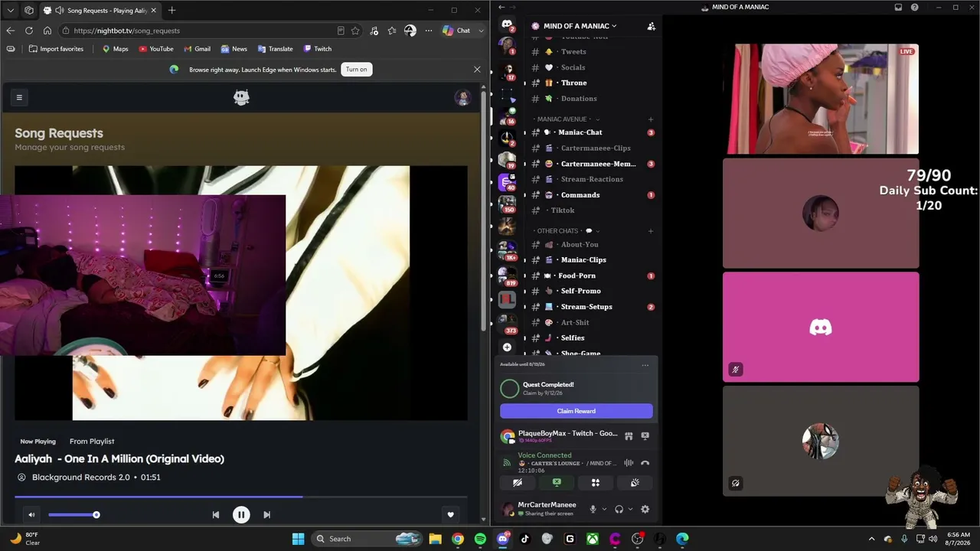
Task: Open TikTok from the taskbar
Action: coord(524,539)
